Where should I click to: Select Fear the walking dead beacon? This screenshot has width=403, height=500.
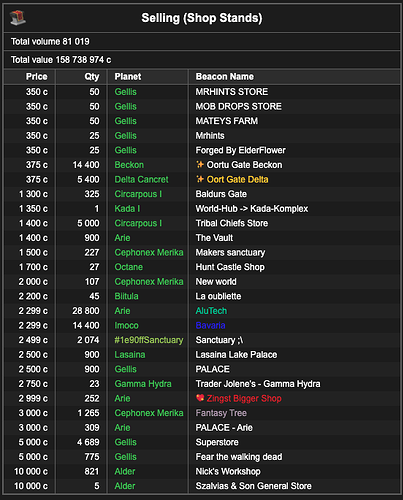[x=239, y=457]
